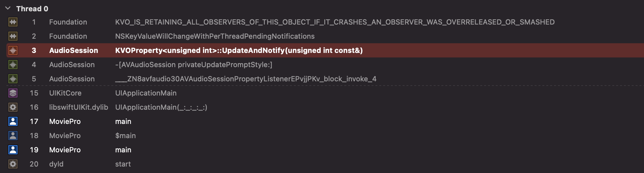Select the privateUpdatePromptStyle frame
Viewport: 644px width, 173px height.
(x=194, y=65)
